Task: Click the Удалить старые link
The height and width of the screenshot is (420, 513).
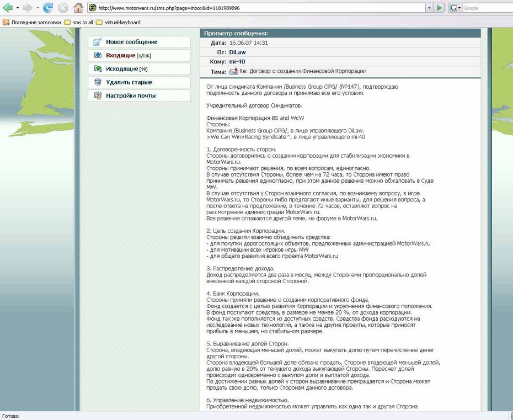Action: coord(129,82)
